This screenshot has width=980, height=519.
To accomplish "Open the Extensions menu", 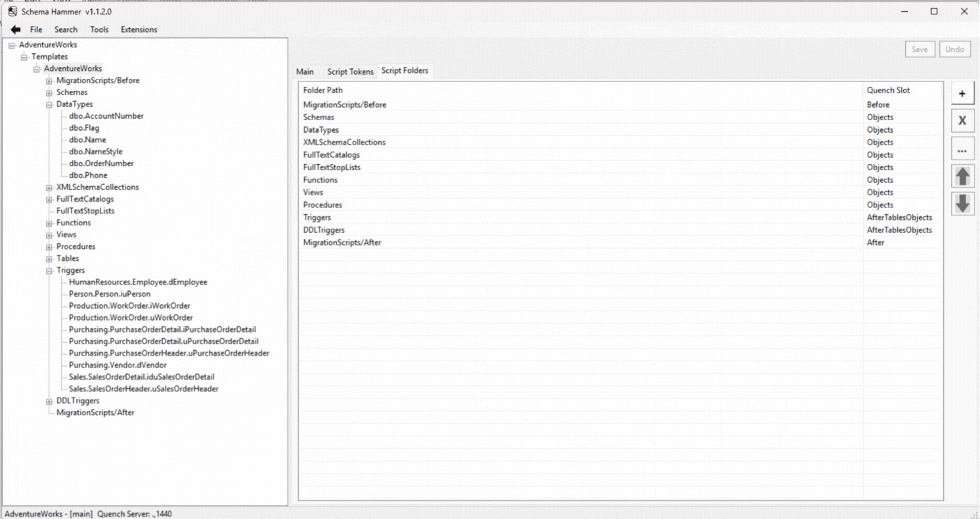I will click(139, 29).
